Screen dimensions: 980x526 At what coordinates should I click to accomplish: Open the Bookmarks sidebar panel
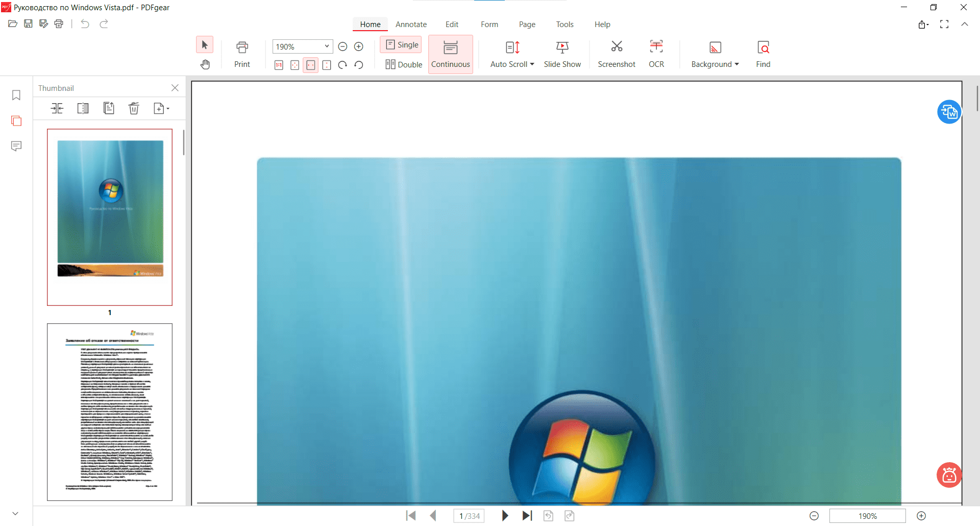click(16, 95)
